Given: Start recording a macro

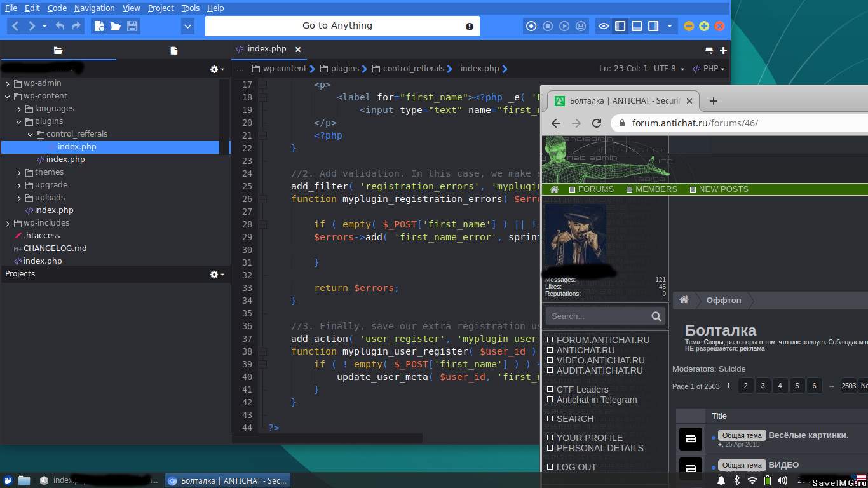Looking at the screenshot, I should [531, 26].
